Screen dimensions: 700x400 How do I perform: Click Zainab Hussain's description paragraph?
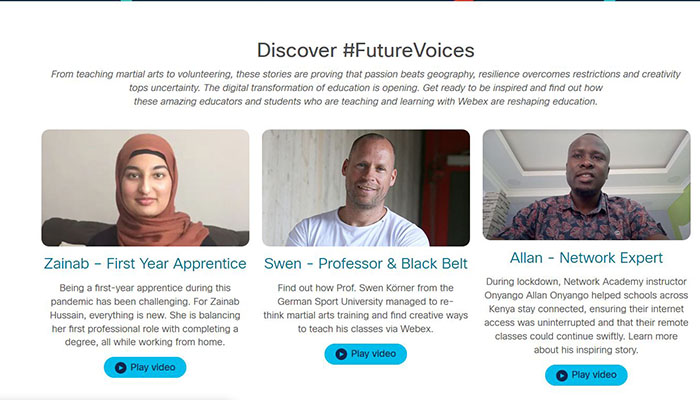pos(145,315)
